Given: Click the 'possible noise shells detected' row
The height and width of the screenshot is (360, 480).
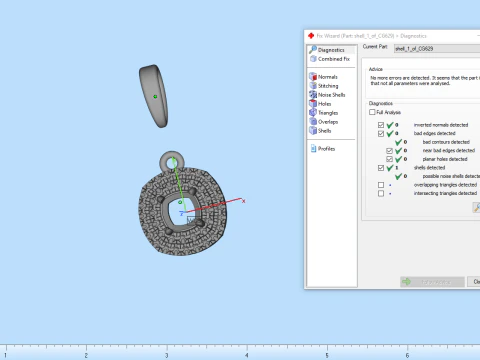Looking at the screenshot, I should pyautogui.click(x=451, y=176).
